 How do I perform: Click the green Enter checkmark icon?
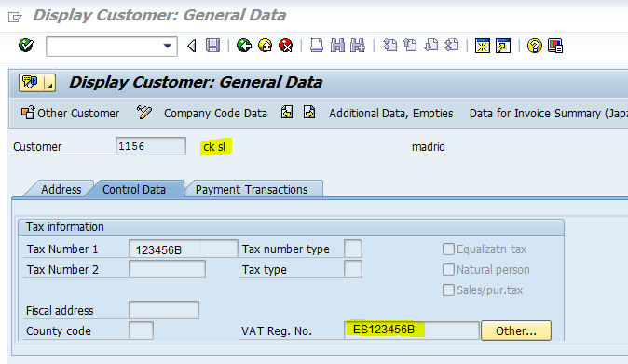point(26,46)
